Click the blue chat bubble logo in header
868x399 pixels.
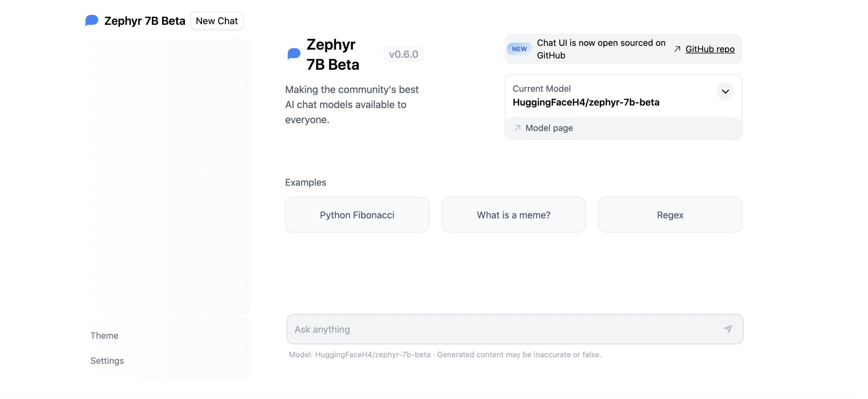tap(92, 21)
